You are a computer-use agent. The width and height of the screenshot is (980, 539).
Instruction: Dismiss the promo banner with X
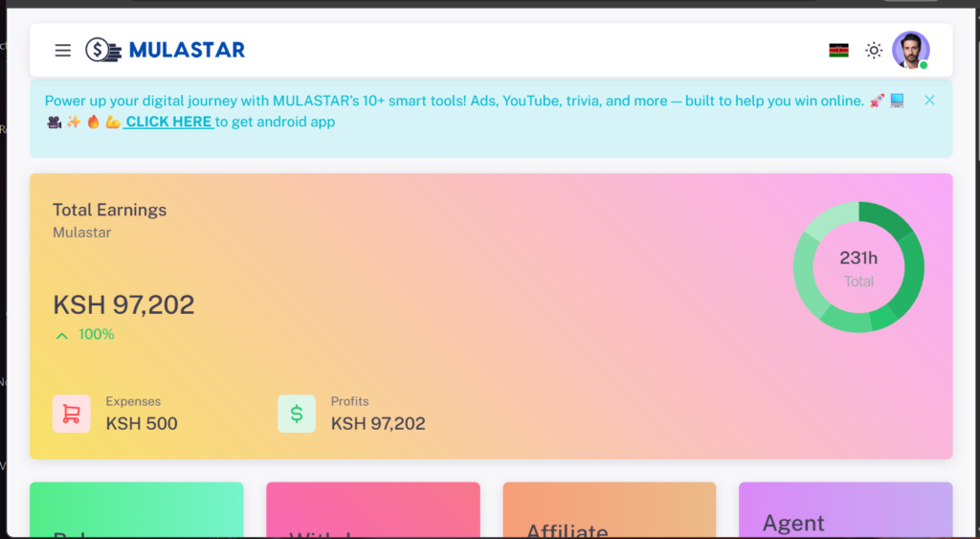pos(929,100)
